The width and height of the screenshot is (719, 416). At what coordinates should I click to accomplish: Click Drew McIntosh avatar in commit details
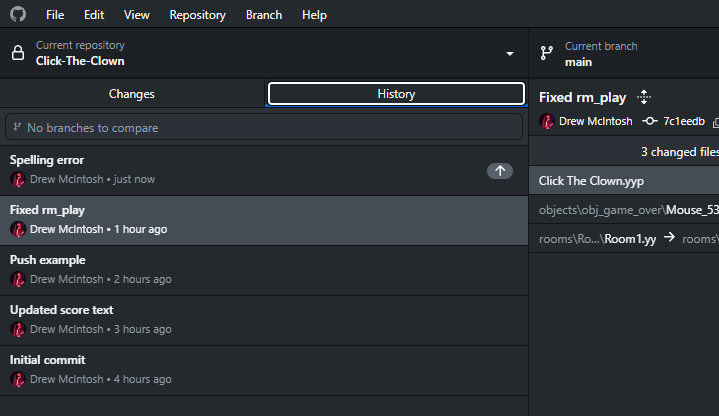click(547, 122)
